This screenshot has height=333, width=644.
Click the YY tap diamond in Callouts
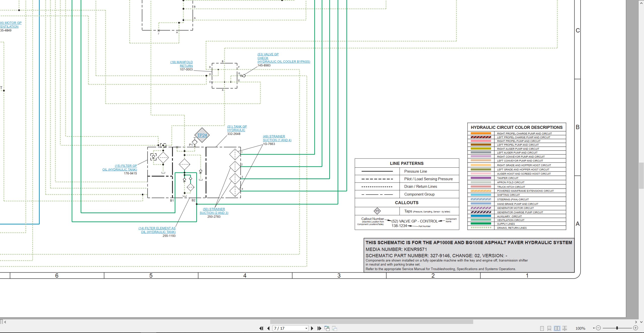[377, 211]
